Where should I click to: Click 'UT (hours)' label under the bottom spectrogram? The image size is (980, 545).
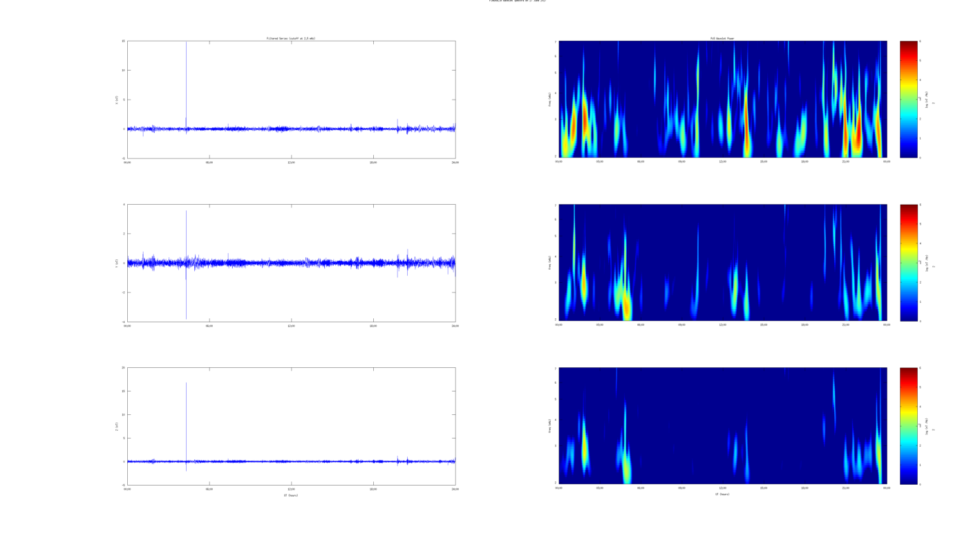pyautogui.click(x=722, y=495)
